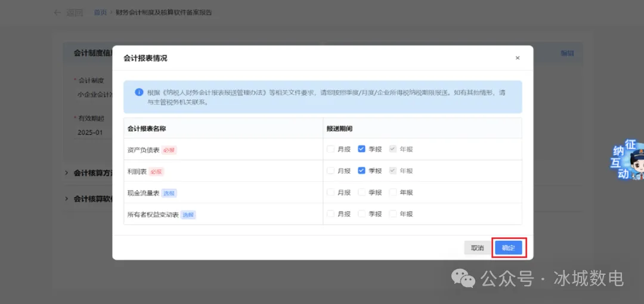Click the 所有者权益变动表 row name

click(x=153, y=215)
